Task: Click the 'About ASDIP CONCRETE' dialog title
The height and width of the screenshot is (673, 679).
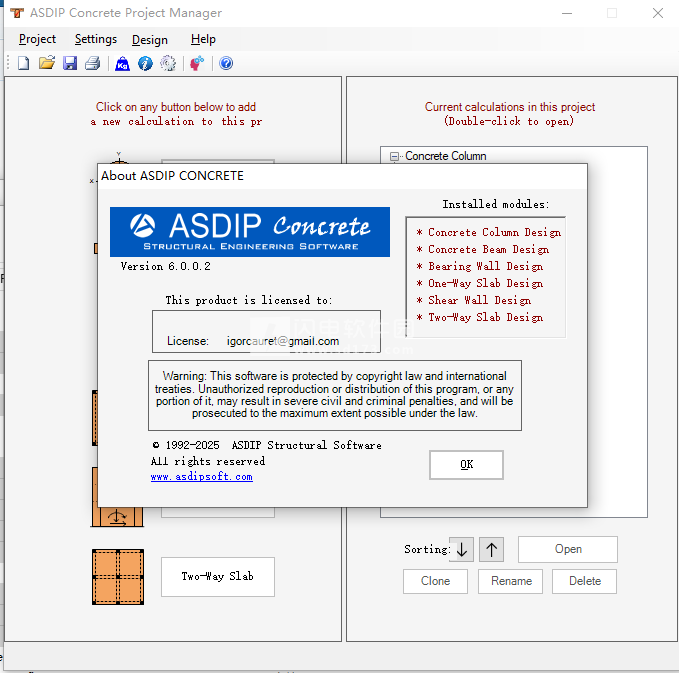Action: 172,176
